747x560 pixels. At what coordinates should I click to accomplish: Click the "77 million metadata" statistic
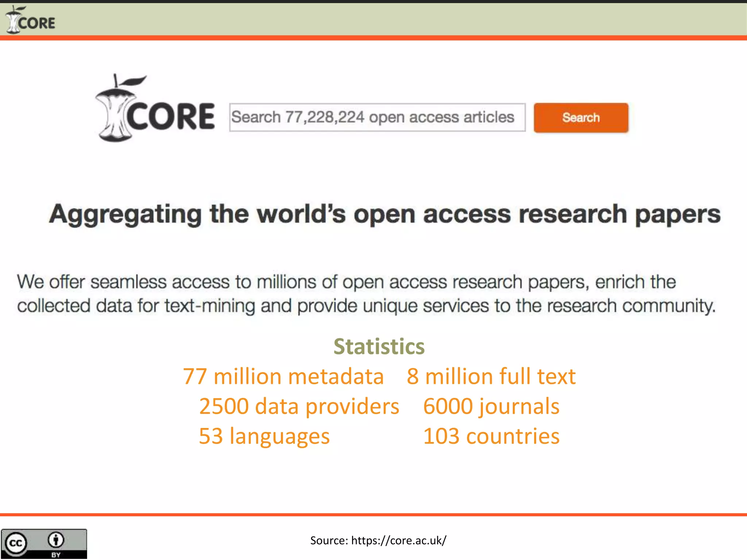(x=283, y=376)
